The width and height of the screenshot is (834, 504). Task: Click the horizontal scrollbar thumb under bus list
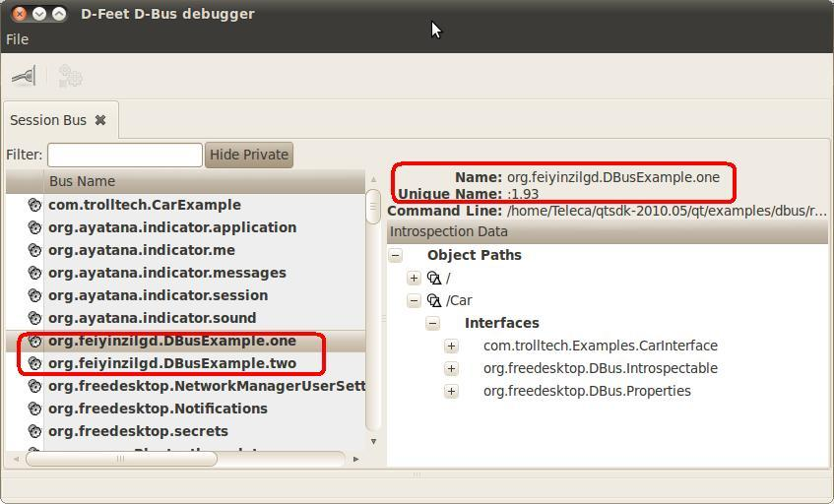pyautogui.click(x=121, y=459)
